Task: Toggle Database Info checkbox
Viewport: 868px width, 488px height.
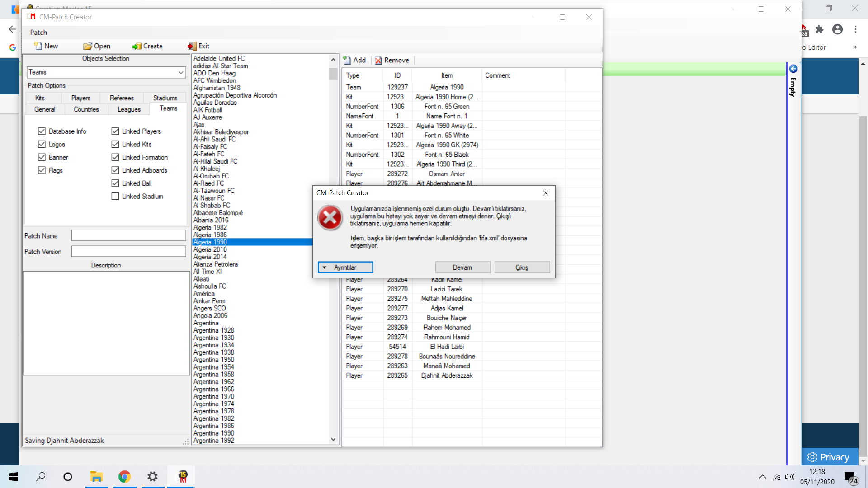Action: [x=42, y=131]
